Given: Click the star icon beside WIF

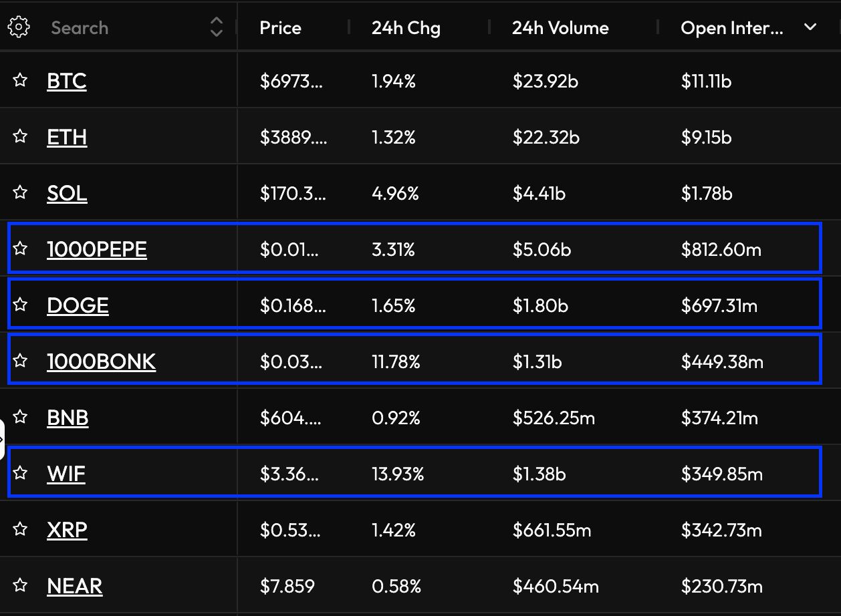Looking at the screenshot, I should pyautogui.click(x=19, y=472).
